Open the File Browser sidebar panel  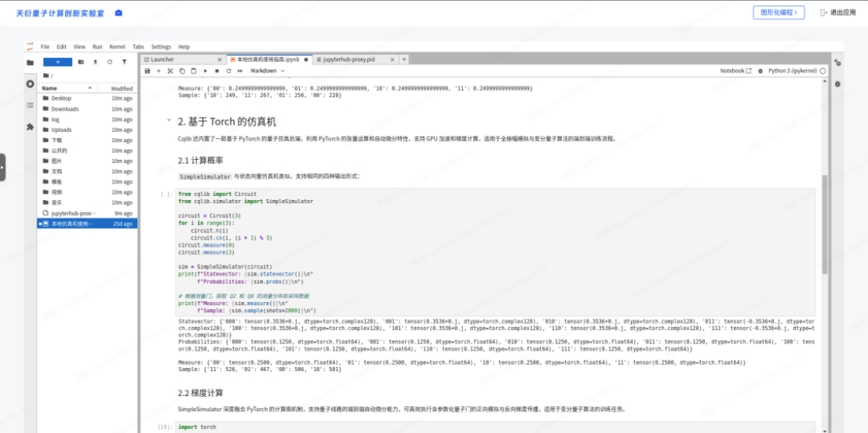[x=30, y=63]
